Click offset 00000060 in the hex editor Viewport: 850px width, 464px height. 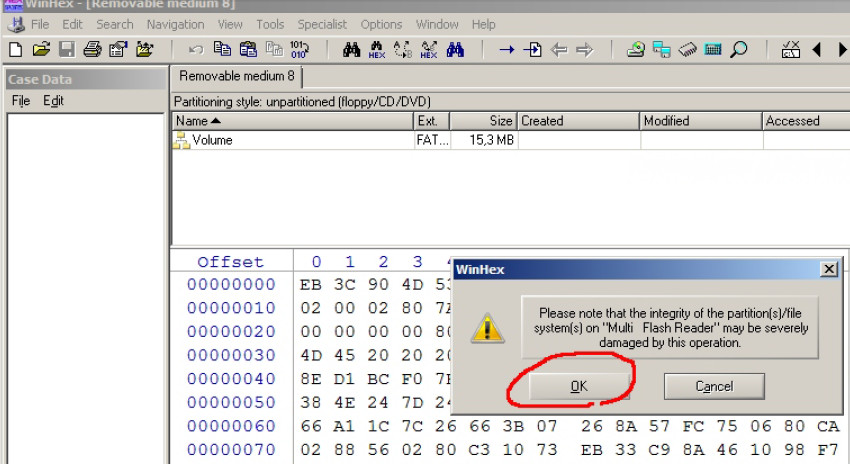(x=231, y=426)
